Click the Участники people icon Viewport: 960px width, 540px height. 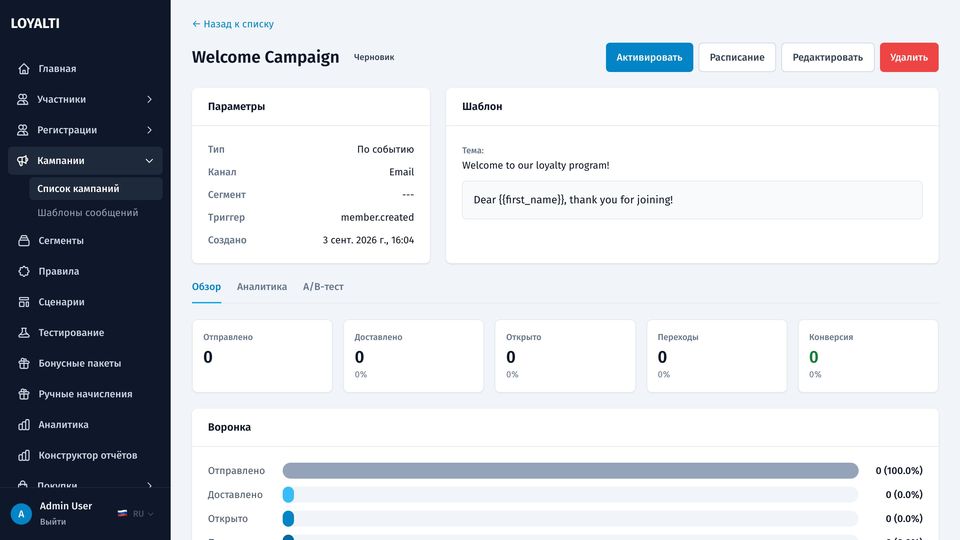[x=23, y=99]
